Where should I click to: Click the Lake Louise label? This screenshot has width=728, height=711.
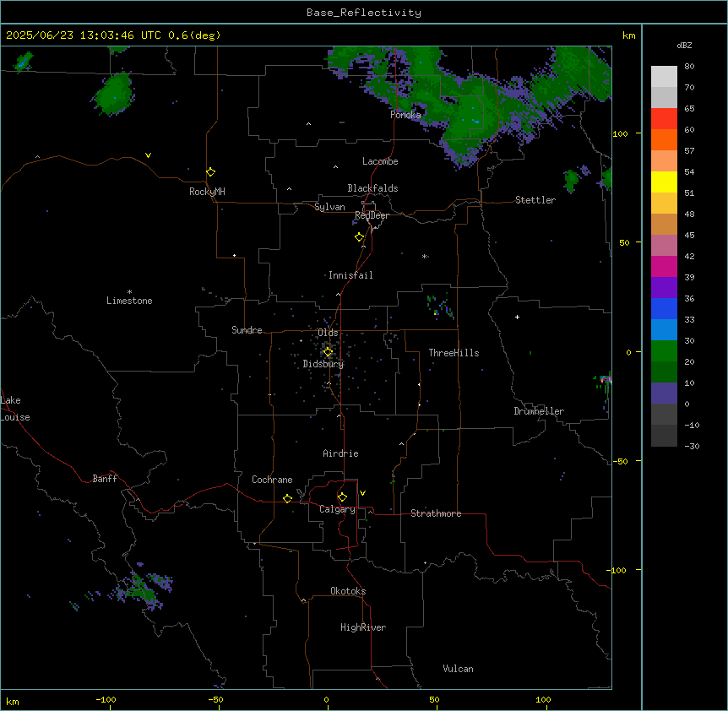coord(15,409)
